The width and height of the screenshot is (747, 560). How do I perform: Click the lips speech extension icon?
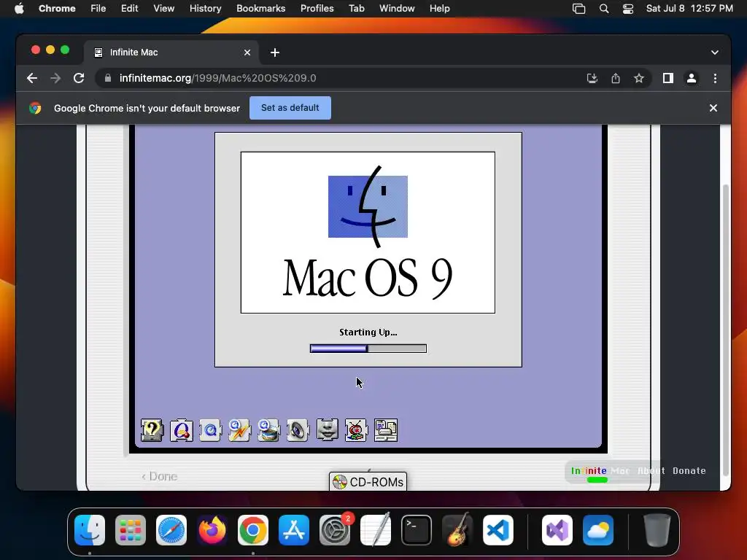pos(328,430)
